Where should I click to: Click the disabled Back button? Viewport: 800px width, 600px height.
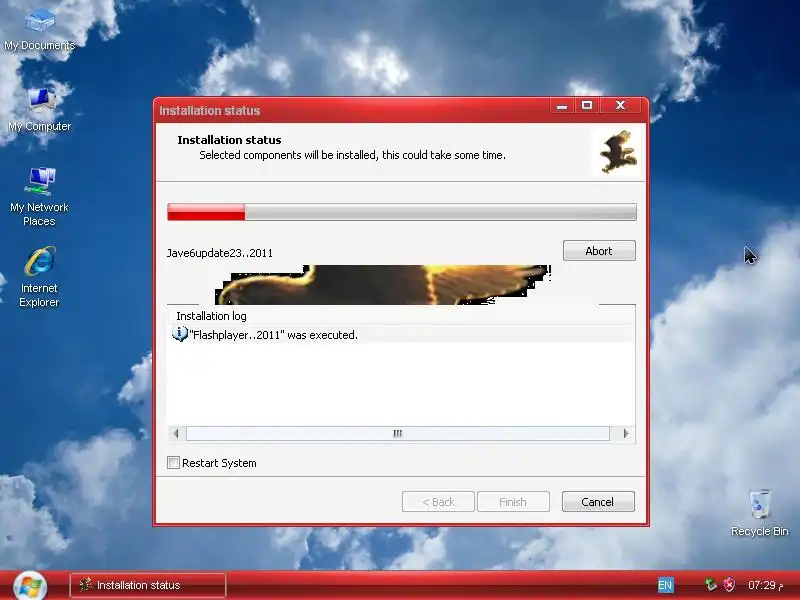coord(438,502)
